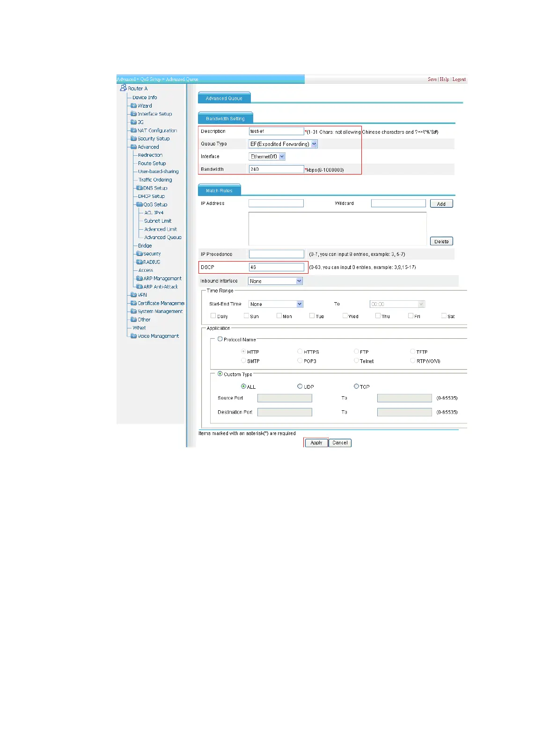
Task: Open the Route Setup tree item
Action: click(152, 163)
